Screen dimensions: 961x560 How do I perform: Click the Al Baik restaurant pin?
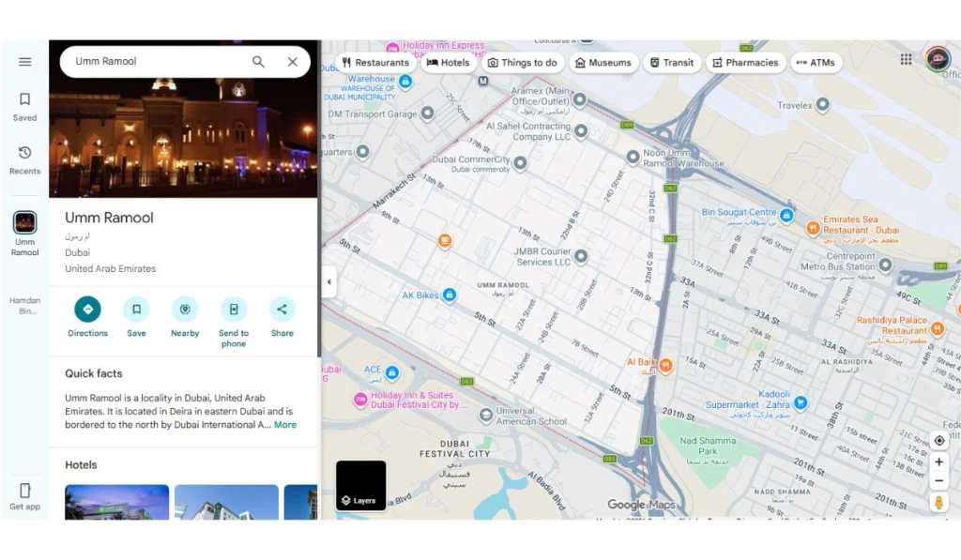(665, 366)
